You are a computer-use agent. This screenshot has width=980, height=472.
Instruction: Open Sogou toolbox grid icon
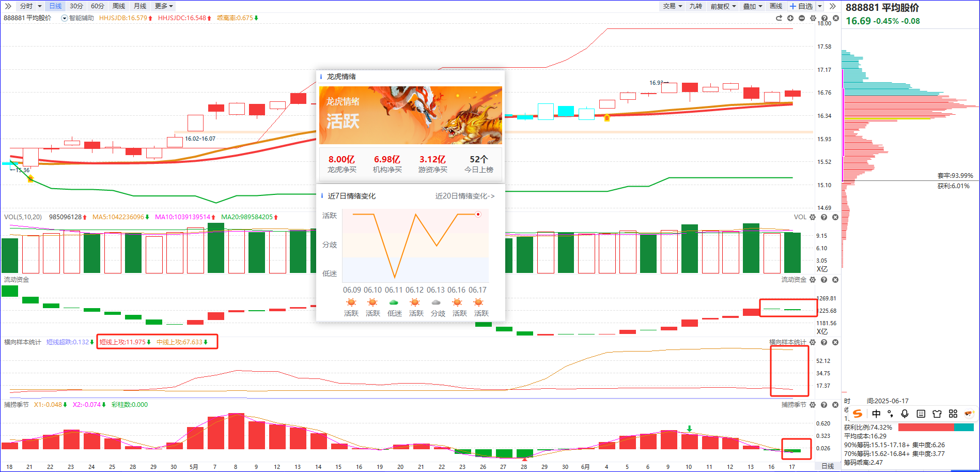953,414
